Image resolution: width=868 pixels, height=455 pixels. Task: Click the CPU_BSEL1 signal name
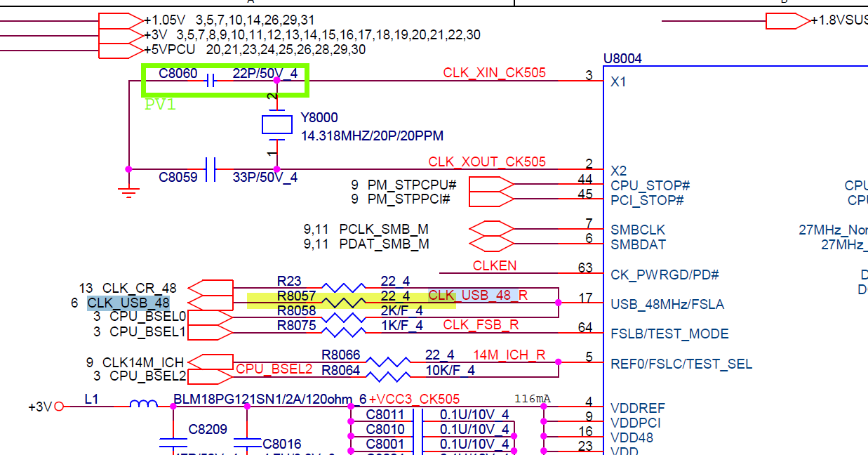pyautogui.click(x=148, y=331)
